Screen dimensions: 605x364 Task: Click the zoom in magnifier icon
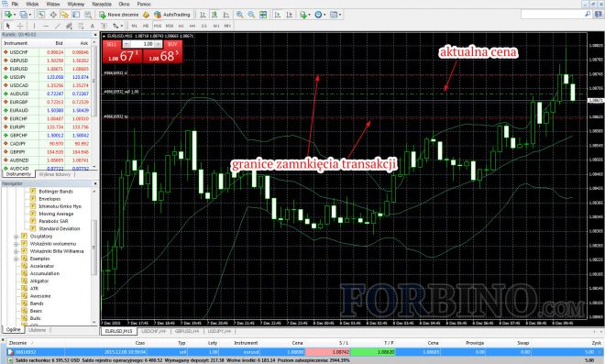(239, 15)
